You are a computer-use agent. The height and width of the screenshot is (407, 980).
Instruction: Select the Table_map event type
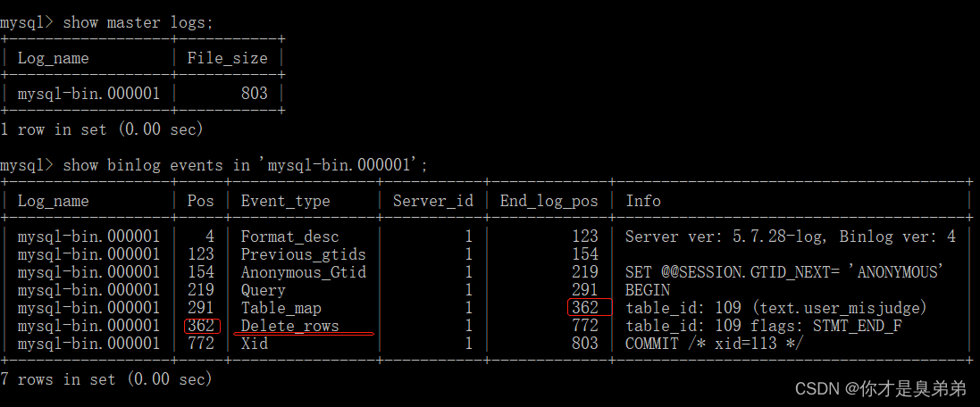pyautogui.click(x=281, y=308)
